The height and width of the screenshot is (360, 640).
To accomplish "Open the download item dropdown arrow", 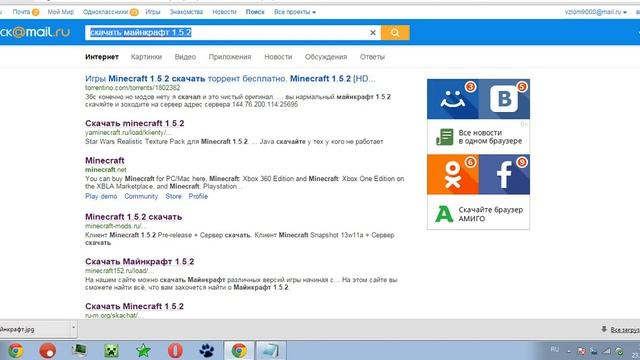I will (73, 329).
